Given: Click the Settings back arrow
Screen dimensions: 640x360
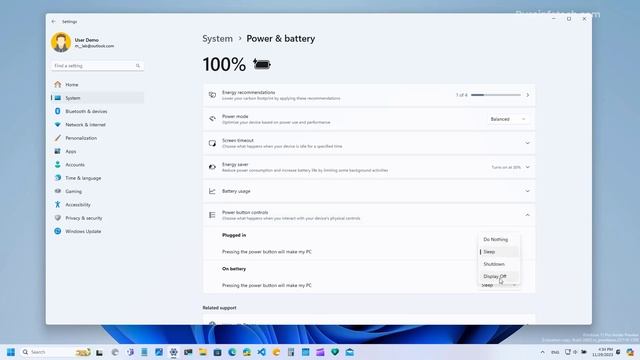Looking at the screenshot, I should (x=53, y=21).
